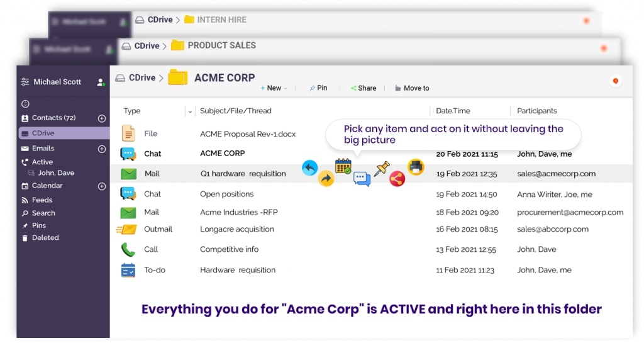Sort by Date.Time column header
Screen dimensions: 644x343
pos(453,111)
